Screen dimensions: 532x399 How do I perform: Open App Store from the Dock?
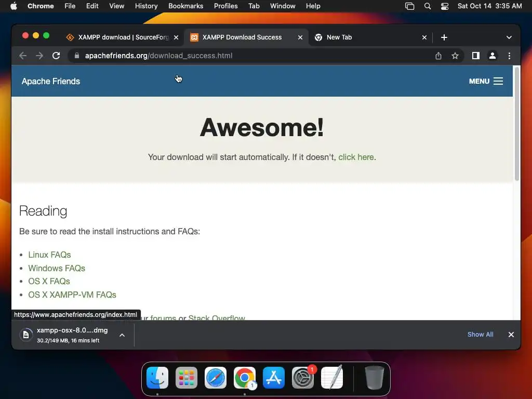tap(274, 378)
